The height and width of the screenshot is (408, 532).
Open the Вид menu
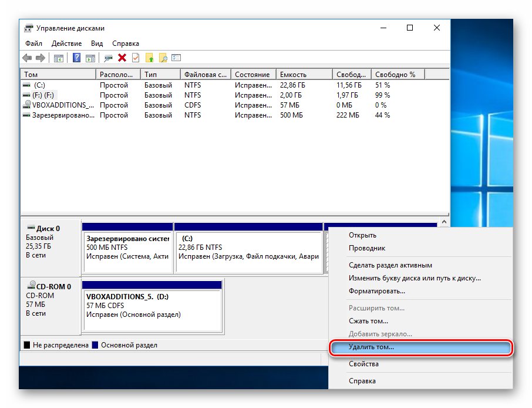point(97,44)
